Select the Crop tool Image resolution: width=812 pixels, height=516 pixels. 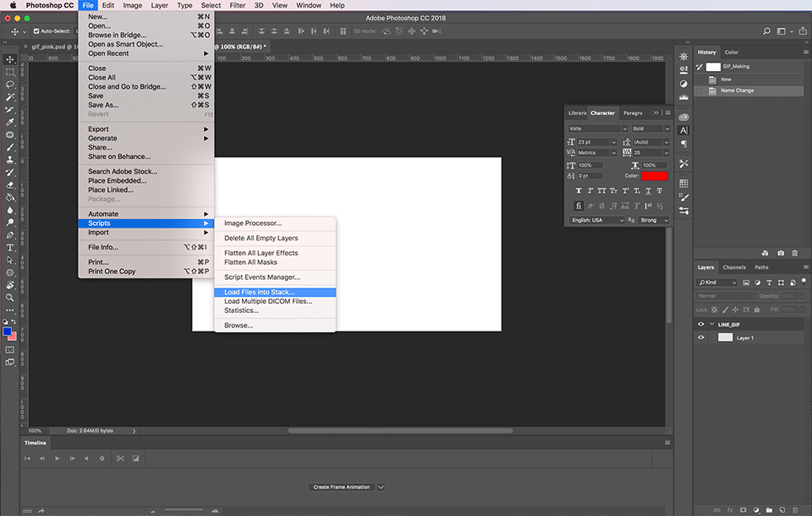point(10,109)
